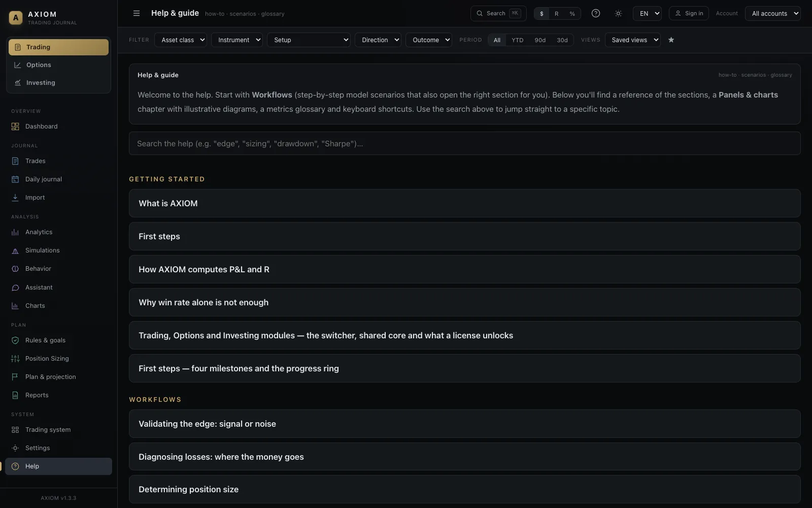Switch display unit to percent

(x=572, y=14)
